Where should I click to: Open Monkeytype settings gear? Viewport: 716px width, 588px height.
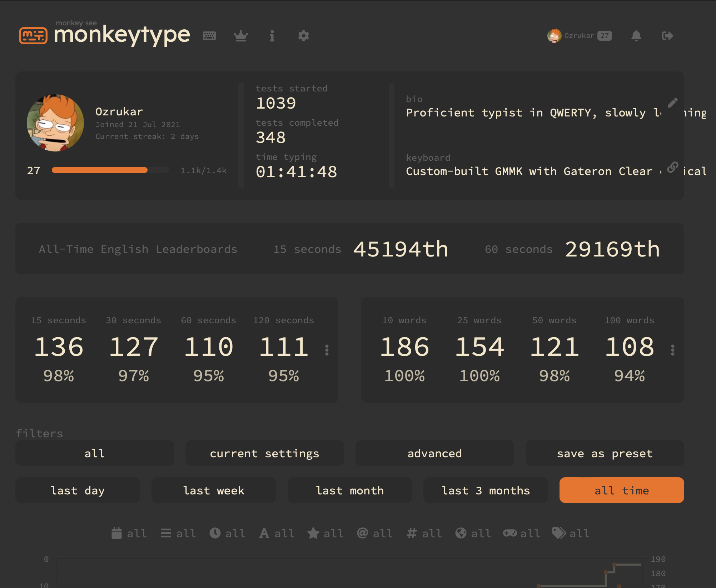[x=304, y=36]
